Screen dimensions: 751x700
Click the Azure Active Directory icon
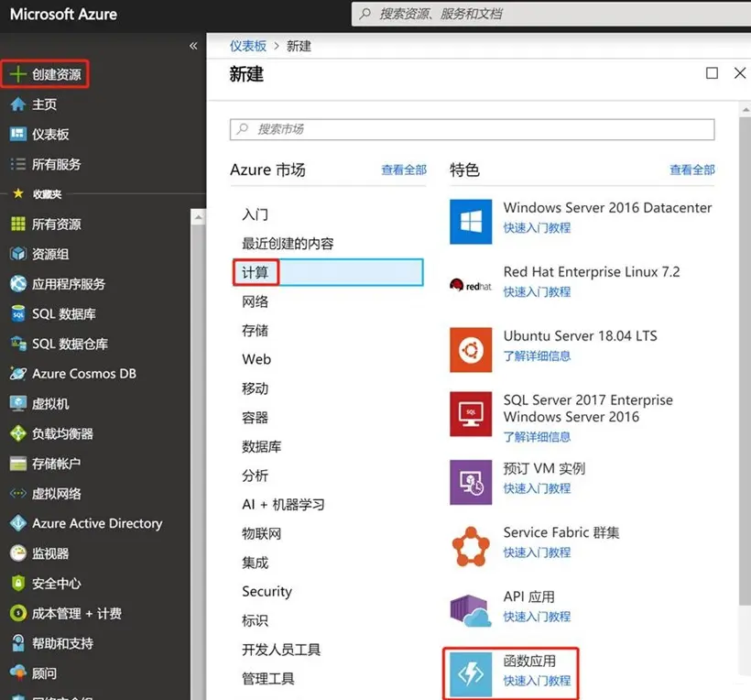[x=17, y=523]
